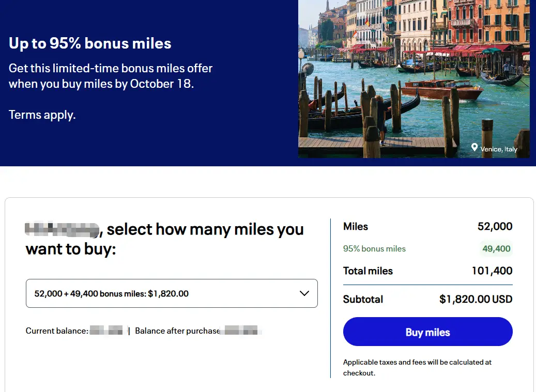This screenshot has width=536, height=392.
Task: Click the 'Applicable taxes and fees' note
Action: [x=417, y=367]
